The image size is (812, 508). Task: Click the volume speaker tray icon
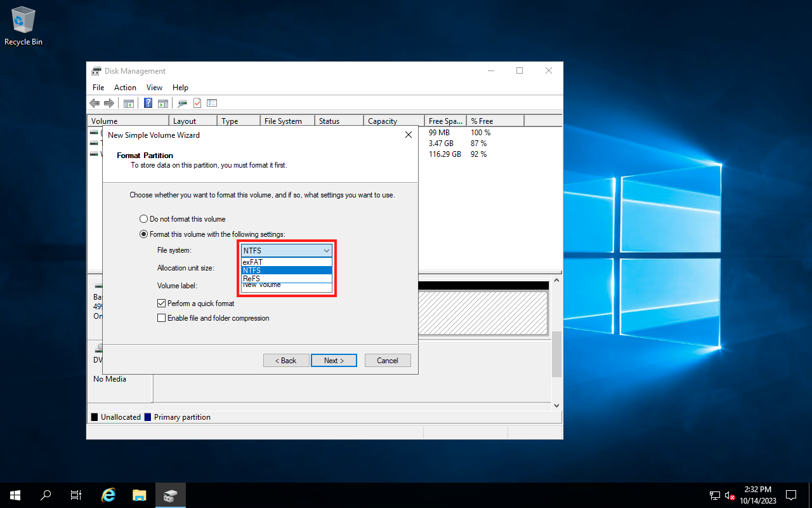click(x=730, y=495)
